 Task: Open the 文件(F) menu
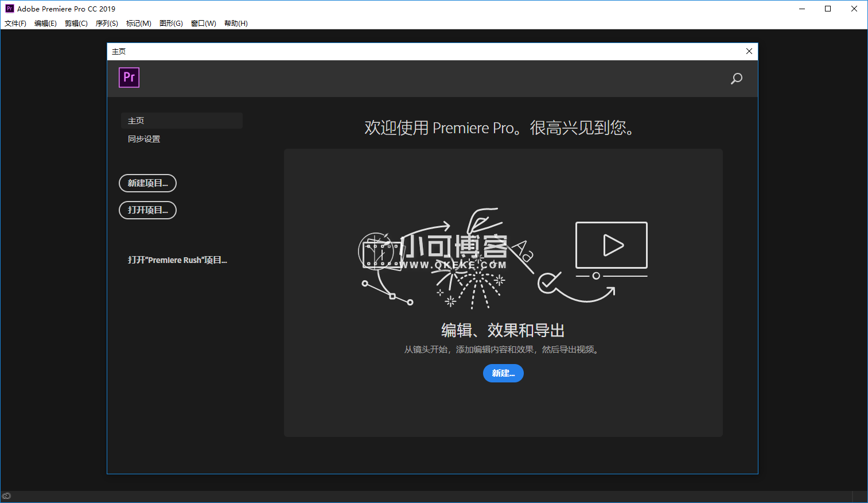(15, 24)
